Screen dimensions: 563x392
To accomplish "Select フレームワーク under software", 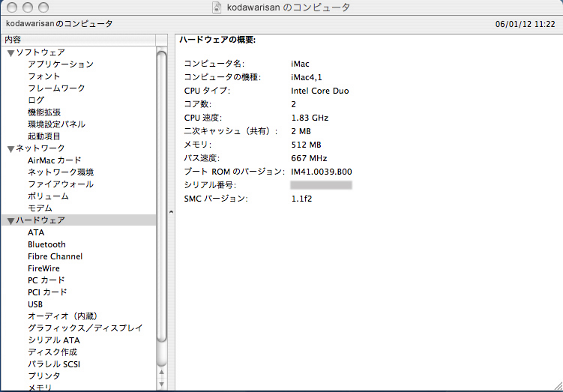I will pos(56,88).
